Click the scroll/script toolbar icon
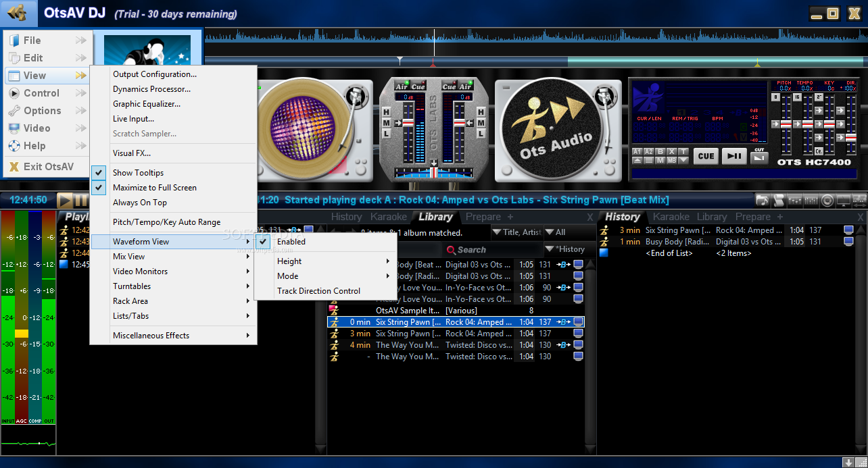This screenshot has height=468, width=868. tap(779, 200)
